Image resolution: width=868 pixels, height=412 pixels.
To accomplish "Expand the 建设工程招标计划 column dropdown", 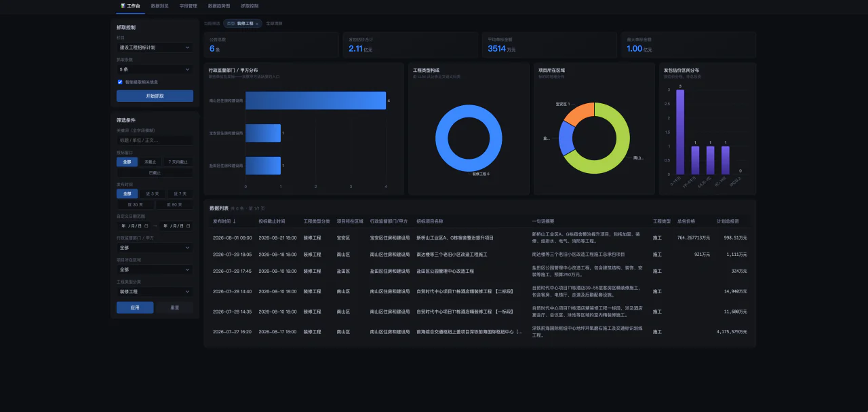I will tap(155, 48).
